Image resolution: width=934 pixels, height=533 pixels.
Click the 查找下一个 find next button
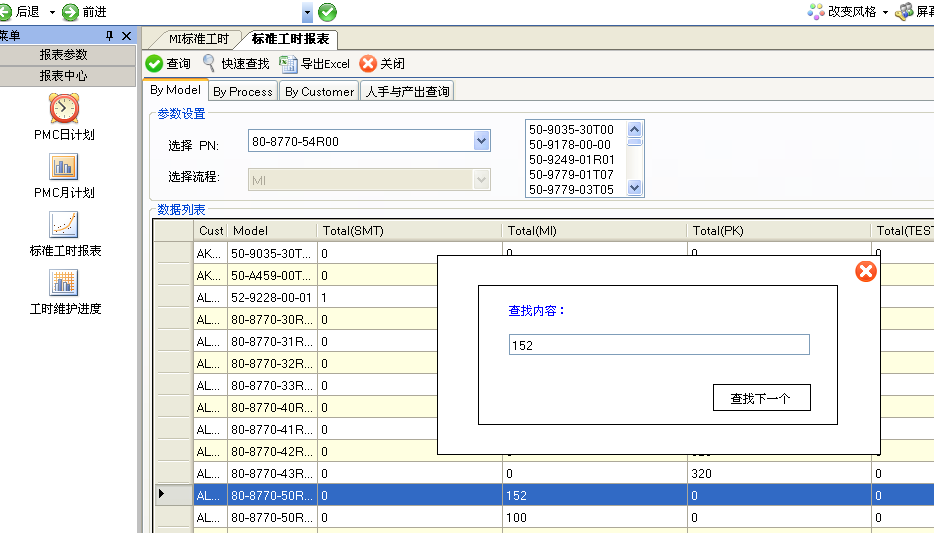(x=761, y=398)
